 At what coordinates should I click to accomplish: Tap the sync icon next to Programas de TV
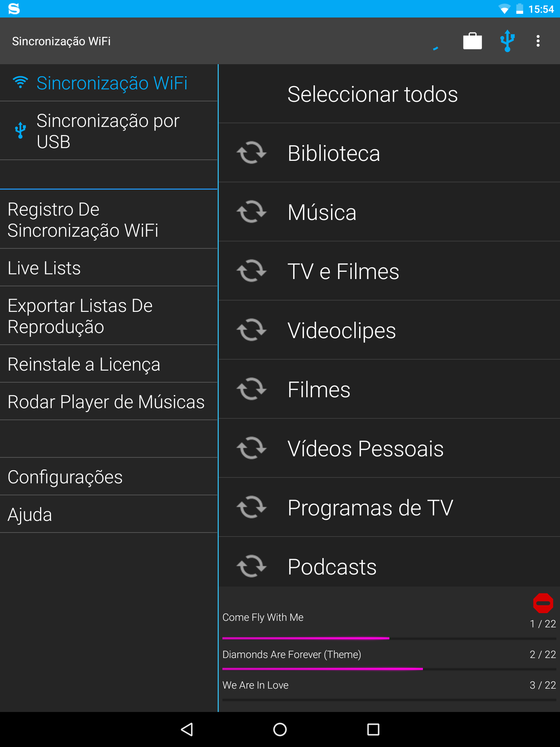[252, 507]
